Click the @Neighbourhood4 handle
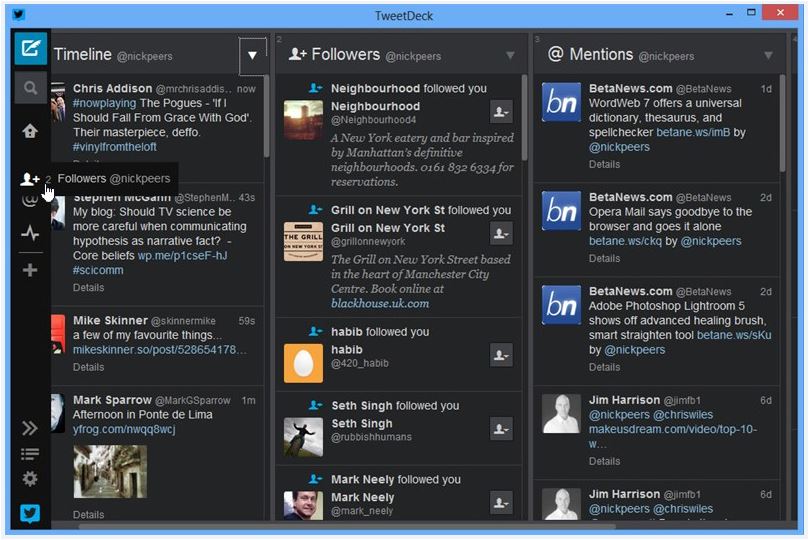Screen dimensions: 809x540 [374, 120]
